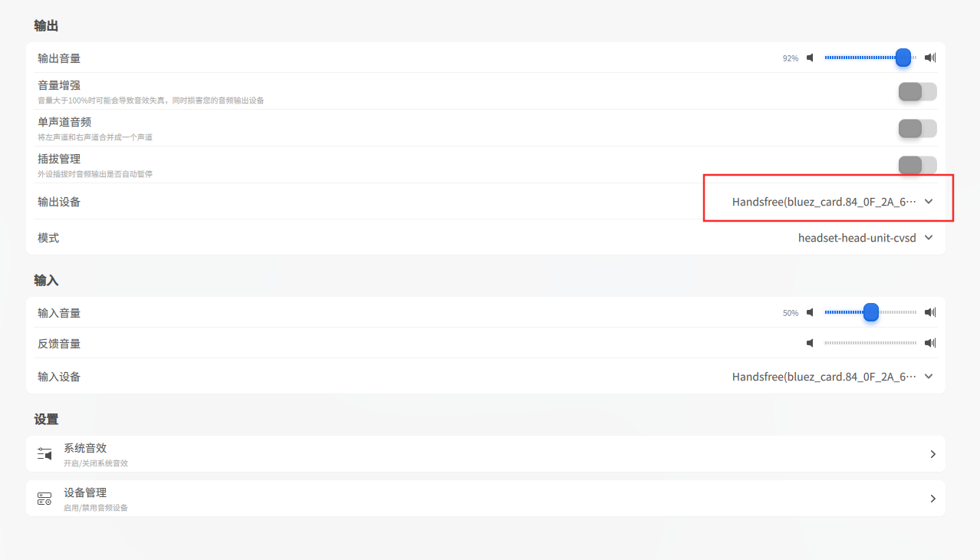
Task: Click the output volume mute speaker icon
Action: click(810, 58)
